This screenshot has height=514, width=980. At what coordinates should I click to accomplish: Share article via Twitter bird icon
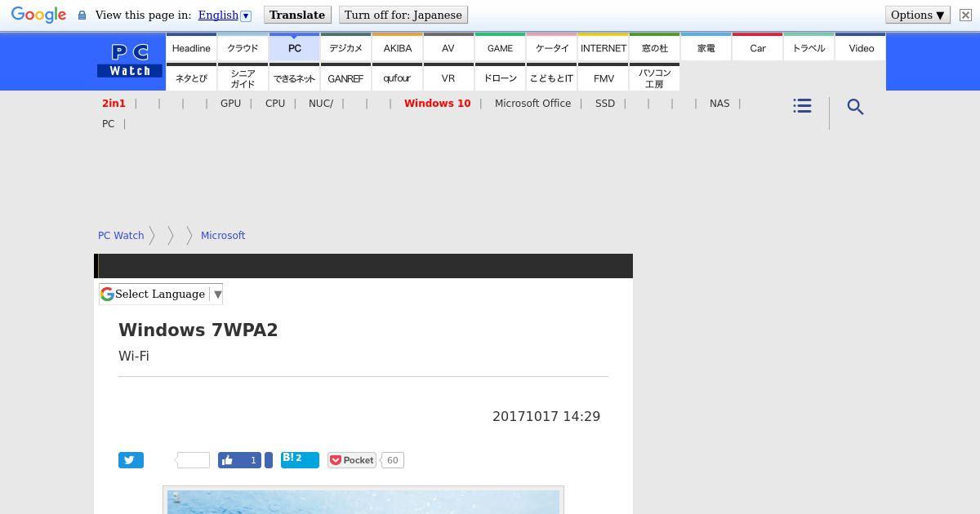click(131, 460)
